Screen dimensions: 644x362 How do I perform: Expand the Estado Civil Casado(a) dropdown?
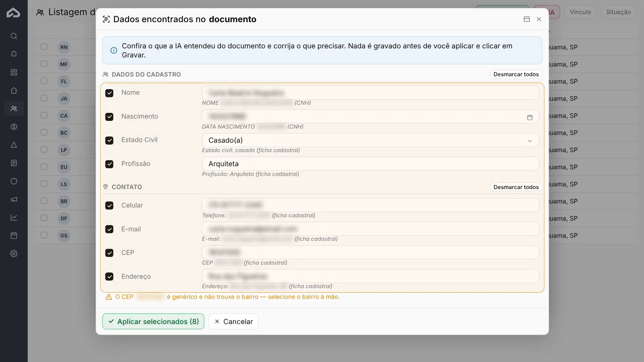point(370,140)
